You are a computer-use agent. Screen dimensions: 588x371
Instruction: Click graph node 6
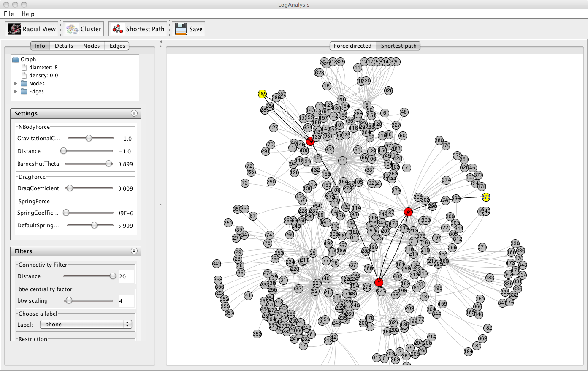pos(384,113)
